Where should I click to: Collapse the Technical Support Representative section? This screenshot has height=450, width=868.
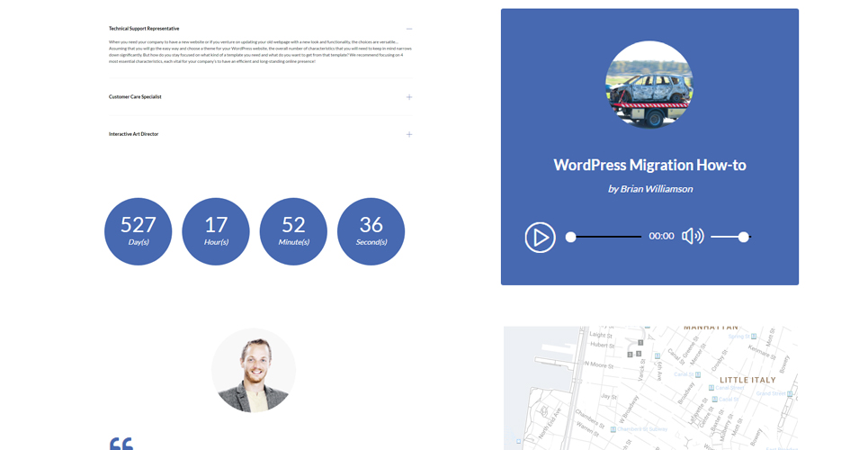409,29
